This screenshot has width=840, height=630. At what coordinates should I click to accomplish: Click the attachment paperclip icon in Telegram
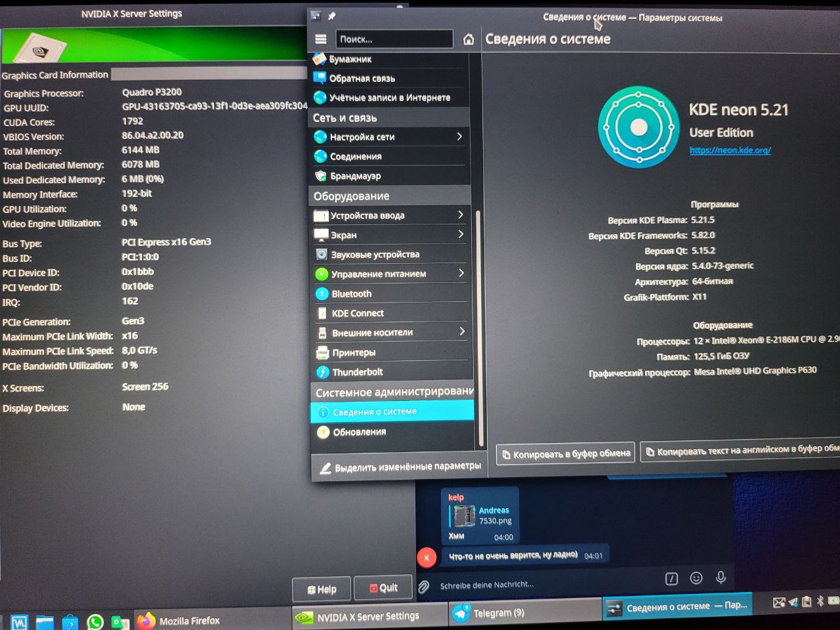tap(424, 586)
